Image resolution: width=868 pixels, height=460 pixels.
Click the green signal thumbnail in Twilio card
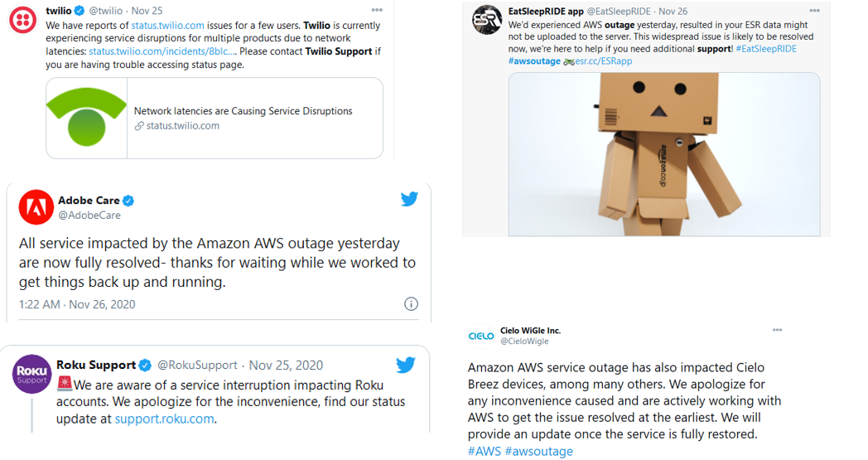87,118
